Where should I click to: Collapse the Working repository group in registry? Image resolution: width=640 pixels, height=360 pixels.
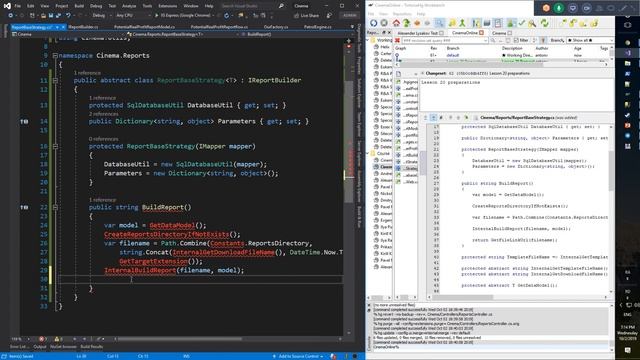pyautogui.click(x=368, y=40)
